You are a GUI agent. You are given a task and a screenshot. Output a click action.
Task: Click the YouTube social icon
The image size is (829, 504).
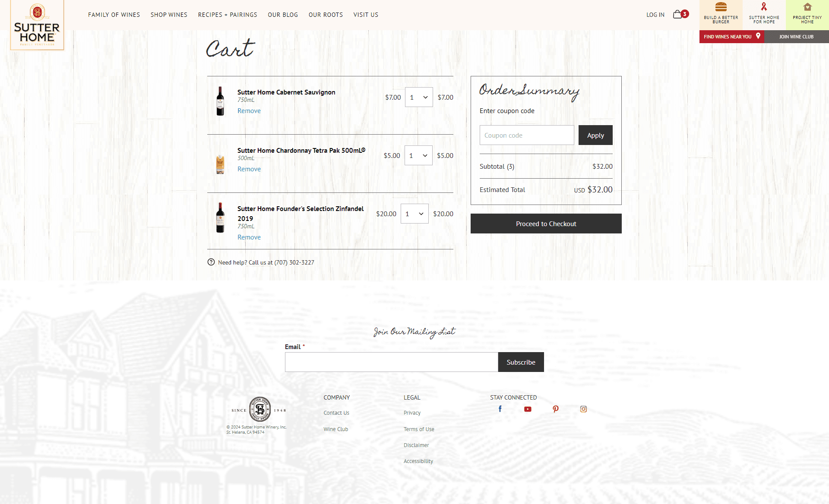click(527, 409)
